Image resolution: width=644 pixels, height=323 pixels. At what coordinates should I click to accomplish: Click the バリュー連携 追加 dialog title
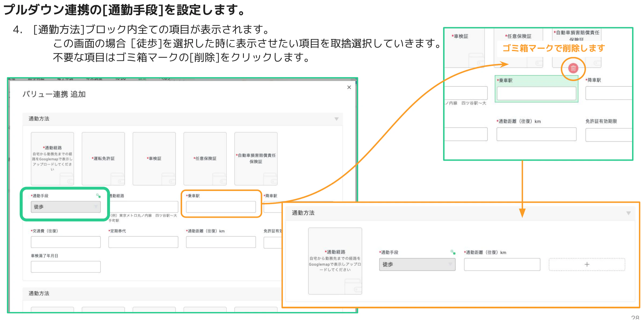point(54,94)
